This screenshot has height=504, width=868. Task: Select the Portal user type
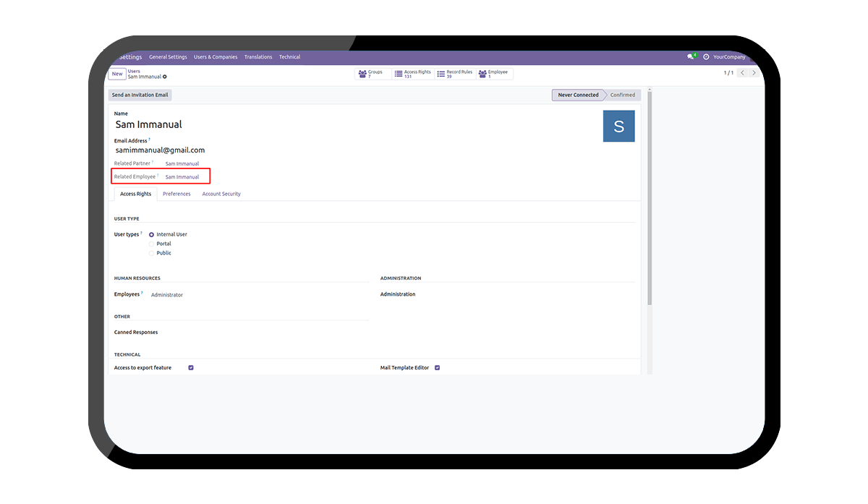[152, 244]
